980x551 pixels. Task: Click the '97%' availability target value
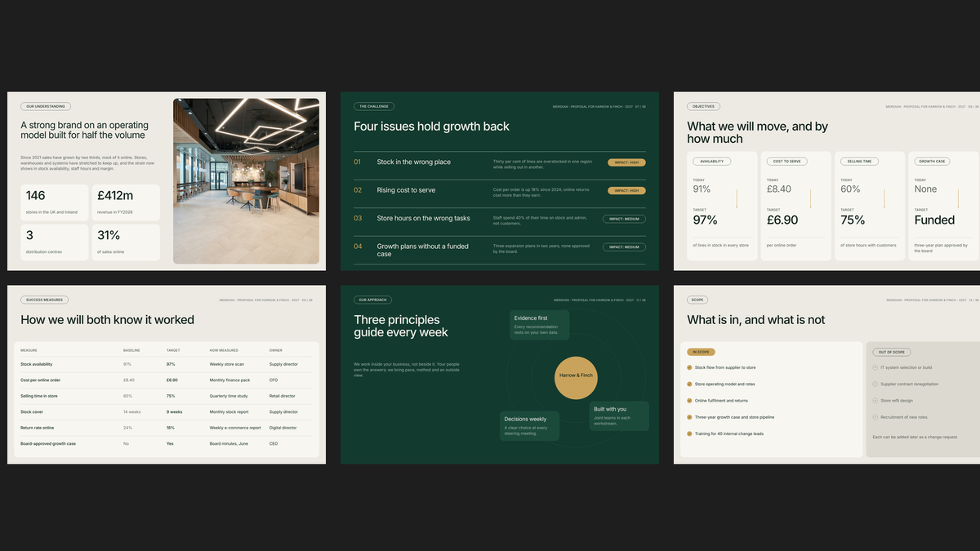[x=706, y=220]
